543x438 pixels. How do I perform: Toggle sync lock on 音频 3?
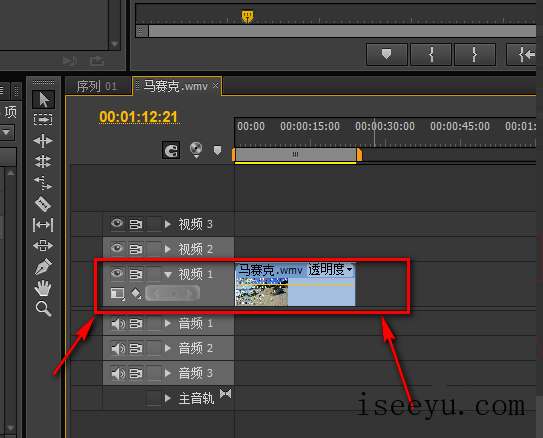pos(136,374)
